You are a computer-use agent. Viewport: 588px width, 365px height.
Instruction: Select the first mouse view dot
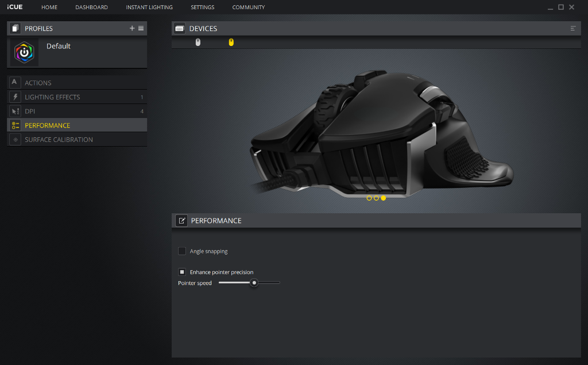[x=369, y=198]
